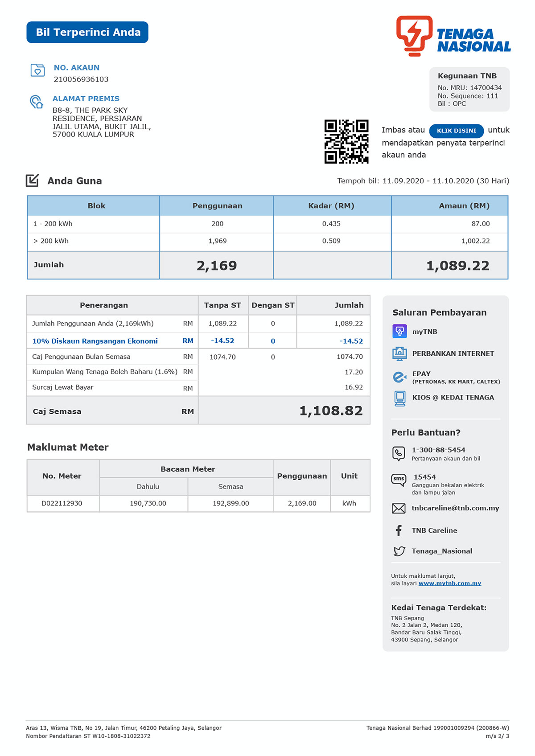Click the Tenaga Nasional logo

click(x=453, y=37)
